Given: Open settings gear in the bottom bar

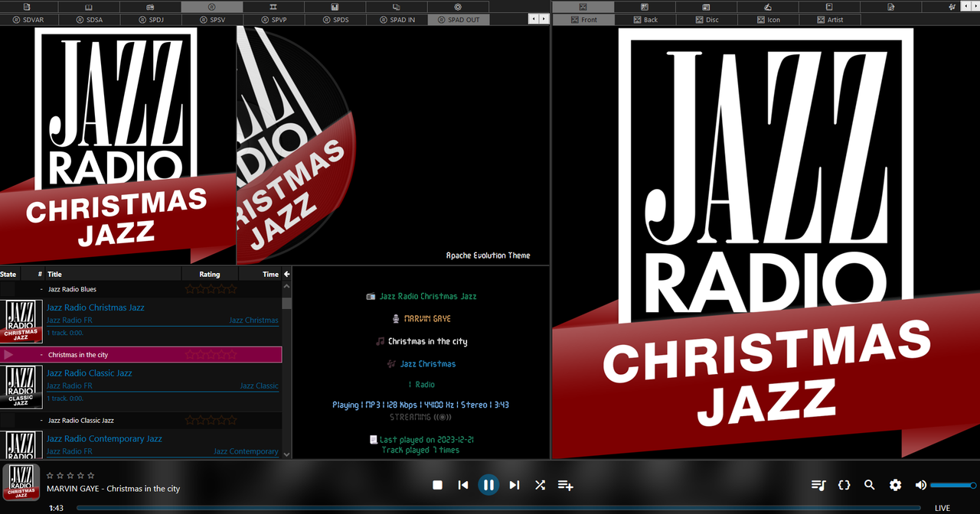Looking at the screenshot, I should pyautogui.click(x=895, y=485).
